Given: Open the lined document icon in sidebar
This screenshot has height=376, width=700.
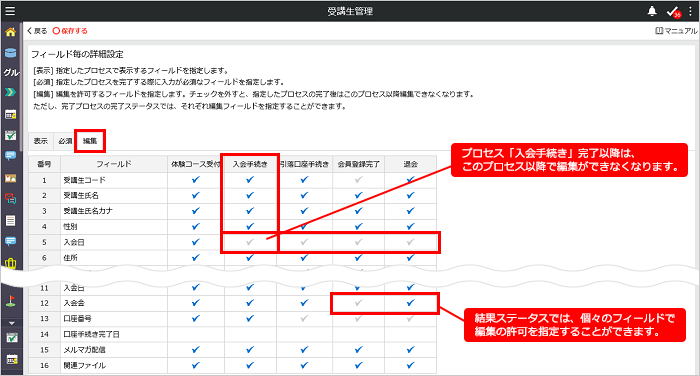Looking at the screenshot, I should [10, 221].
